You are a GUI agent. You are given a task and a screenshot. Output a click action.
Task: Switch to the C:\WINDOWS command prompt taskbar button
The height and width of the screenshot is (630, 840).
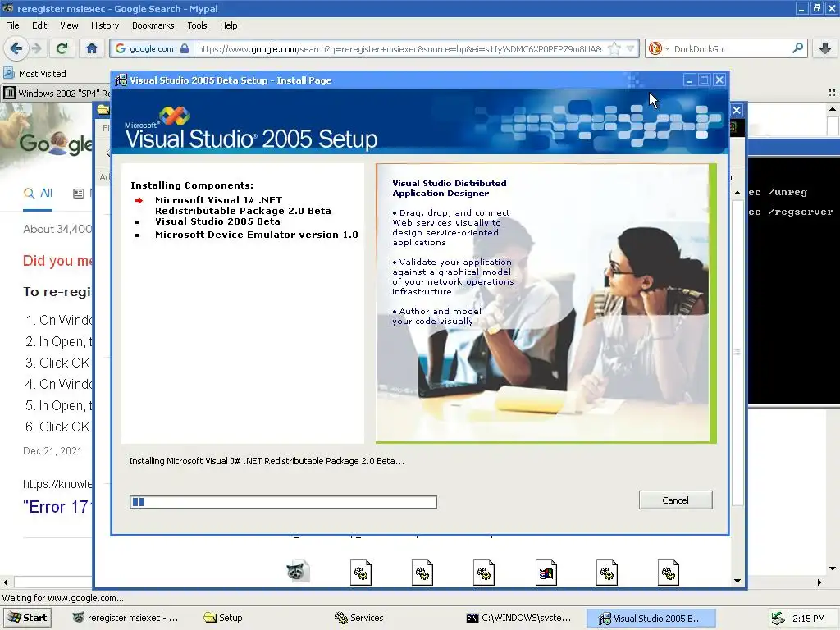click(518, 618)
